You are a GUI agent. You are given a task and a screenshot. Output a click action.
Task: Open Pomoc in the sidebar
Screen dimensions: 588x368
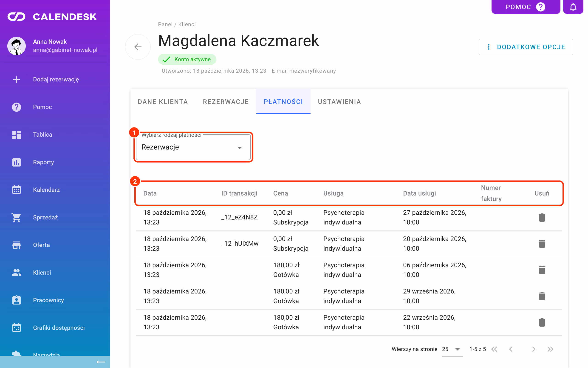[55, 107]
